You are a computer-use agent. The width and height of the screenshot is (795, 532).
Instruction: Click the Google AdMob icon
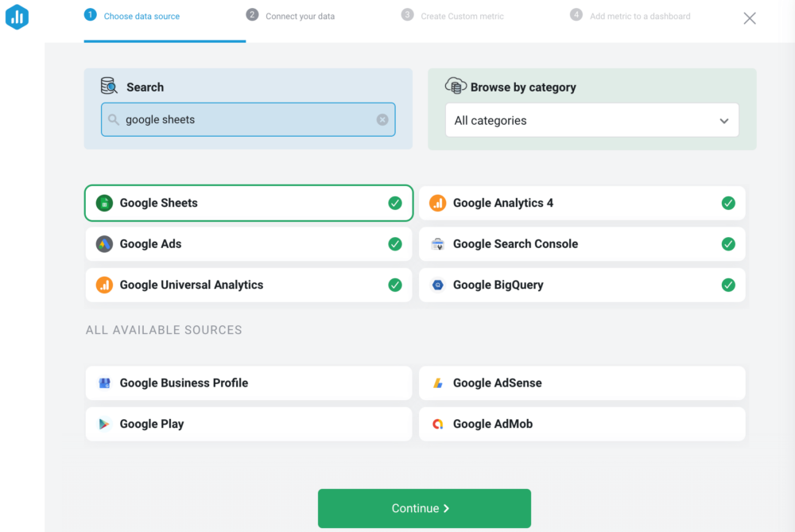(437, 424)
